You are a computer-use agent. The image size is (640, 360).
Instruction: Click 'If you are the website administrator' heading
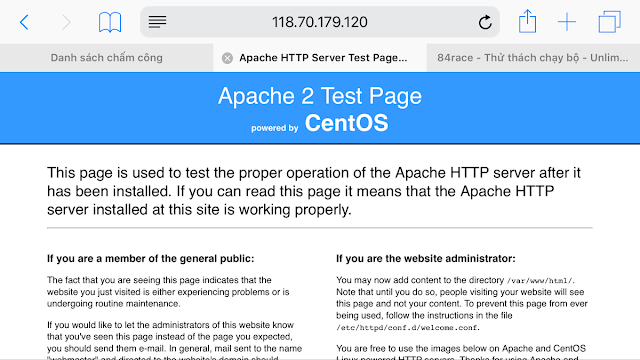tap(426, 259)
